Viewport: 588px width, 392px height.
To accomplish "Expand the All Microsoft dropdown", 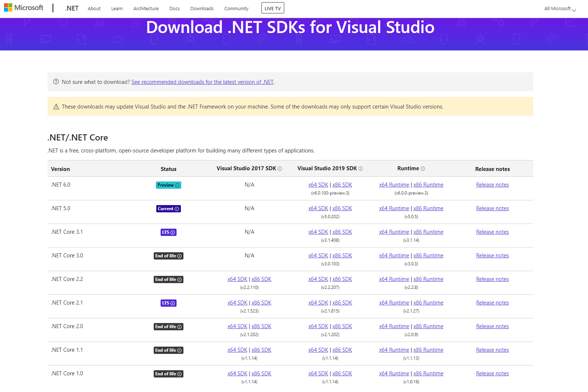I will pyautogui.click(x=559, y=8).
